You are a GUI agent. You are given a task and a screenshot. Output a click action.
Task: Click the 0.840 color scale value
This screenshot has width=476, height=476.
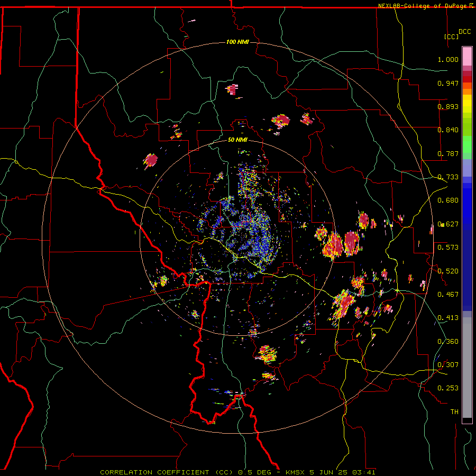[x=448, y=130]
